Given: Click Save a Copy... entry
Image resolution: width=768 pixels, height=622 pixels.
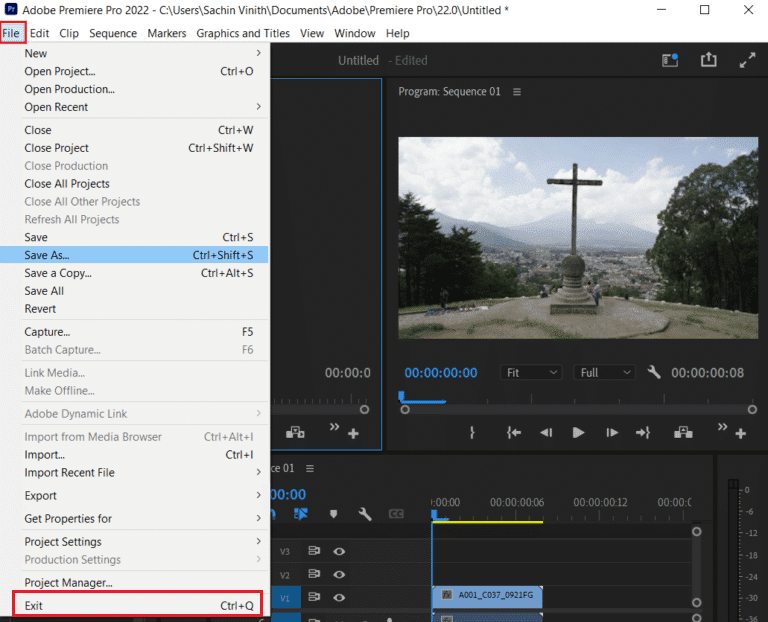Looking at the screenshot, I should tap(135, 273).
